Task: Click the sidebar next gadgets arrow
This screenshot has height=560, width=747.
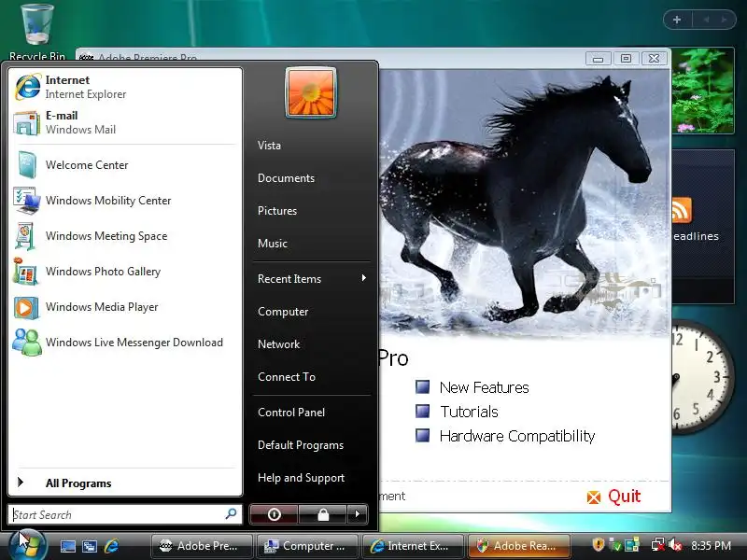Action: pyautogui.click(x=725, y=20)
